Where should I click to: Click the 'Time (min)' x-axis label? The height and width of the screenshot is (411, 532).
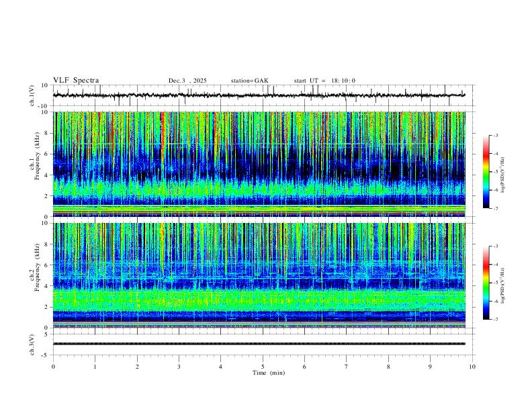269,373
